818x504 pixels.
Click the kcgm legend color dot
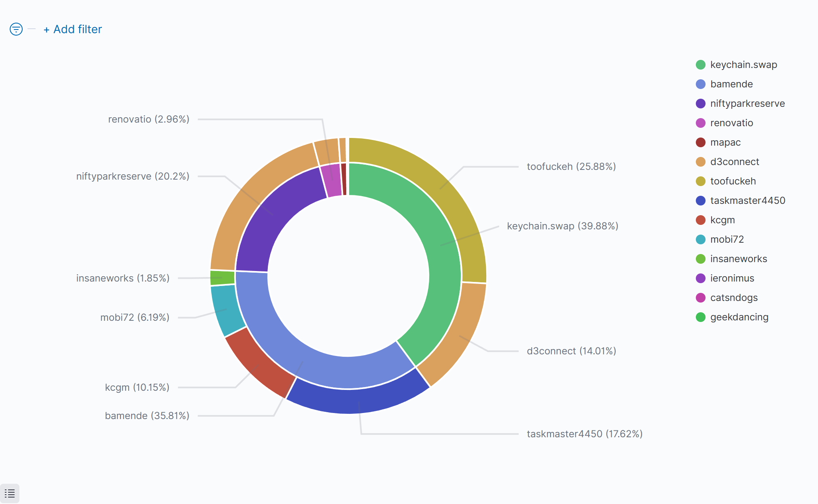[701, 220]
